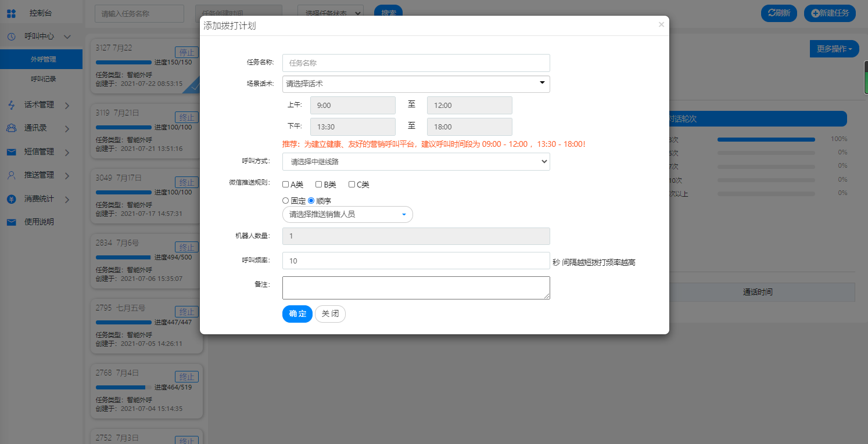Click the 推送管理 person icon
The height and width of the screenshot is (444, 868).
tap(11, 175)
